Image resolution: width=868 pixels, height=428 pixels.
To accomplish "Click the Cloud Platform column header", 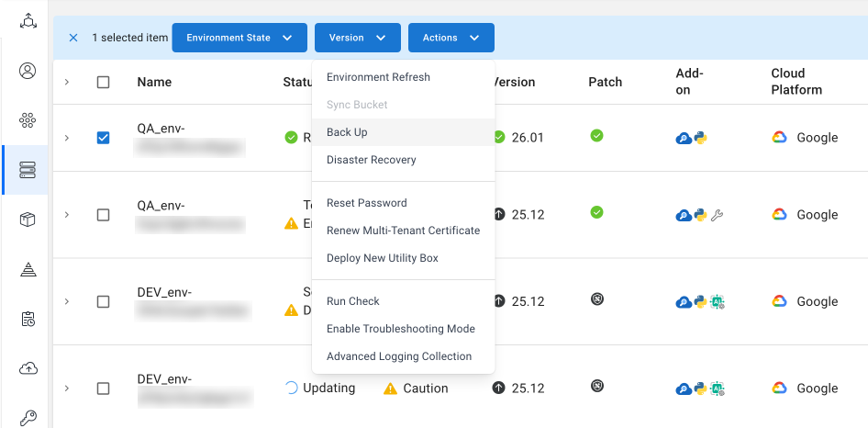I will pos(796,82).
